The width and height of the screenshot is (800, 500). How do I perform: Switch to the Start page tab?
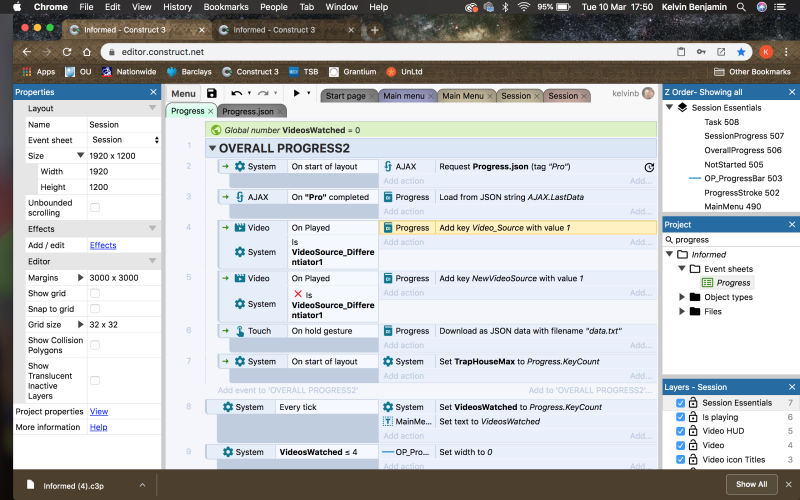pos(348,96)
